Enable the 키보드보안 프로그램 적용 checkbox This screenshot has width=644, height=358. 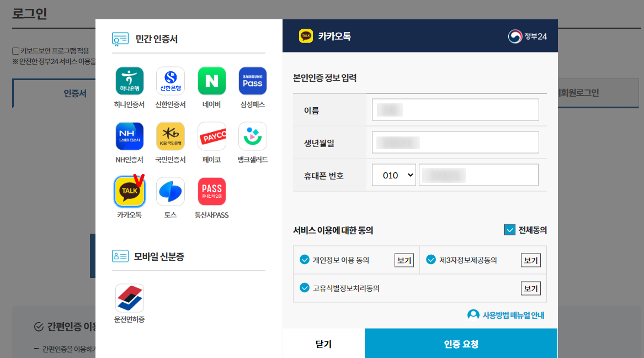15,51
